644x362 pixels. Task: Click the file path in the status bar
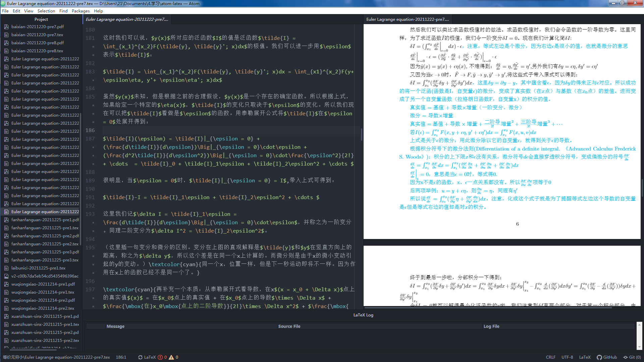[x=56, y=357]
